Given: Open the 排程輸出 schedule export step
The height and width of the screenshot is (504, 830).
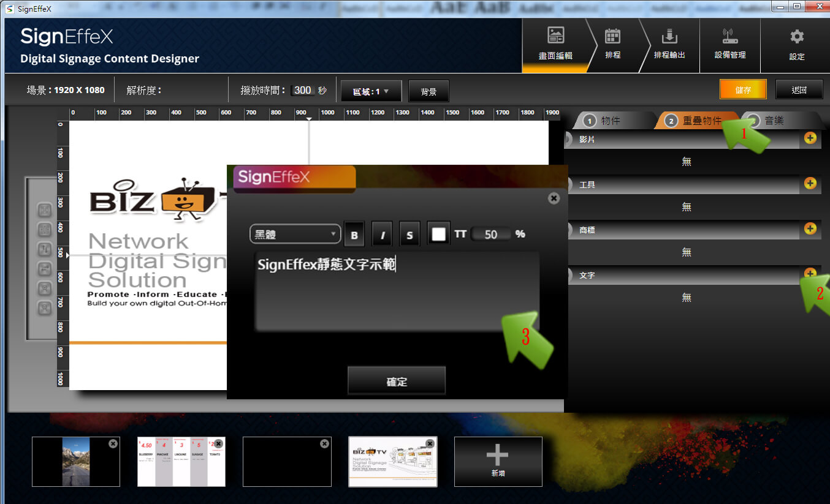Looking at the screenshot, I should click(x=669, y=44).
